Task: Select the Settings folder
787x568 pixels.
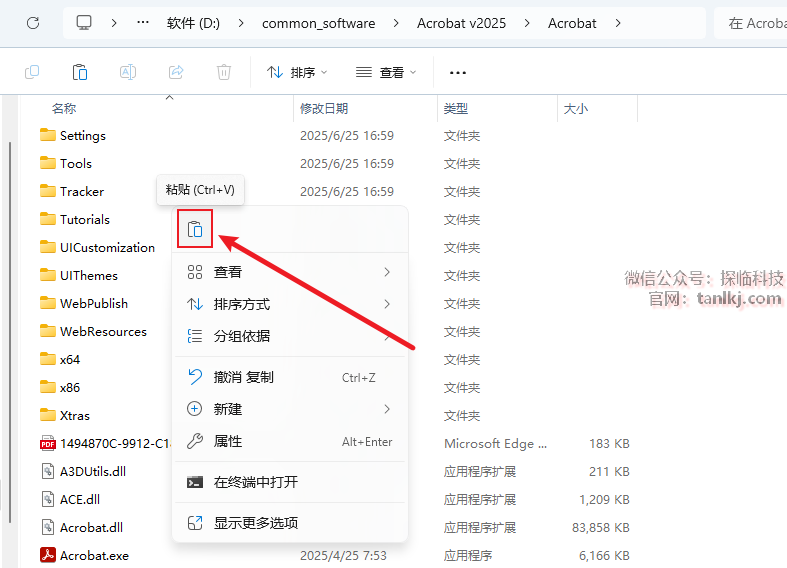Action: (x=82, y=135)
